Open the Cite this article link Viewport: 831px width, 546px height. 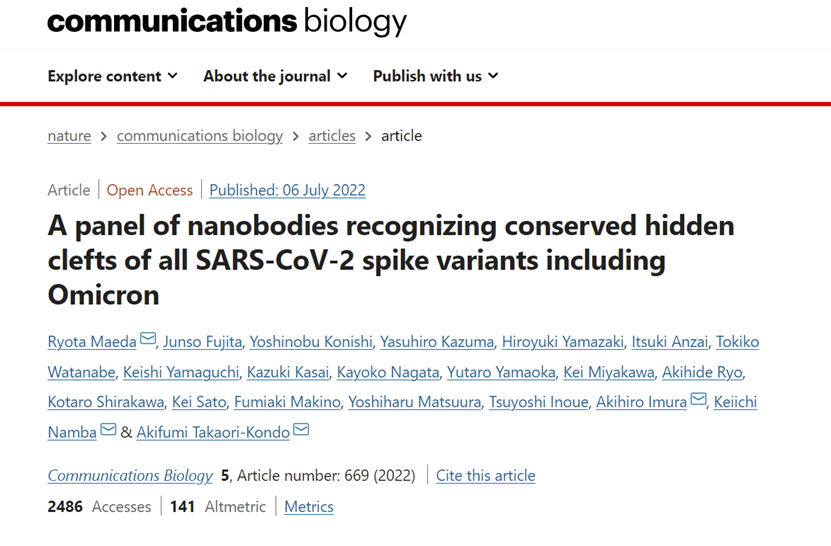[485, 475]
